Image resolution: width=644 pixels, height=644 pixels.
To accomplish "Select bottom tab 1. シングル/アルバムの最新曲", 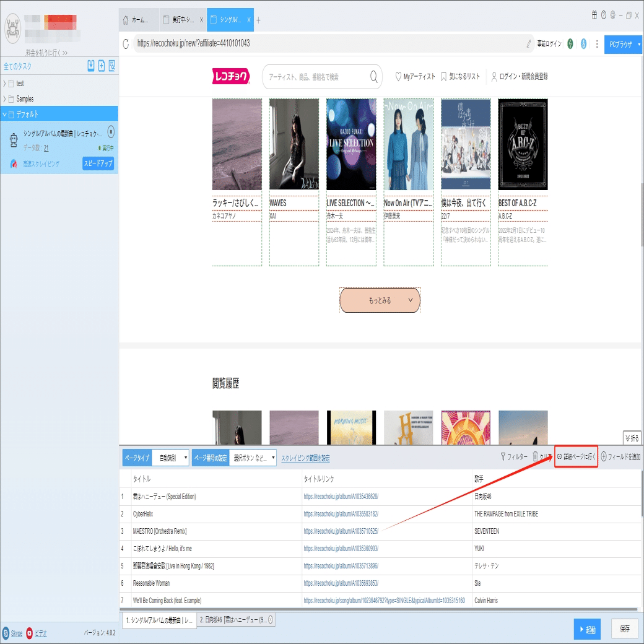I will point(159,620).
